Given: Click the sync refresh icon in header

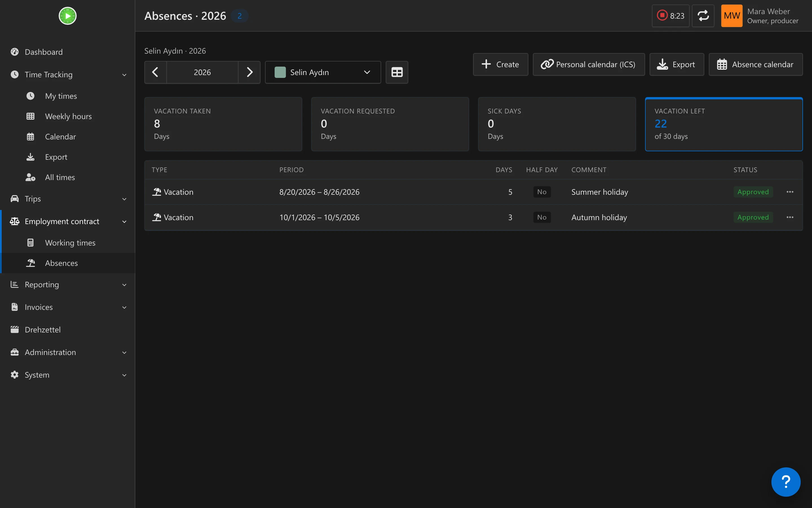Looking at the screenshot, I should tap(703, 16).
